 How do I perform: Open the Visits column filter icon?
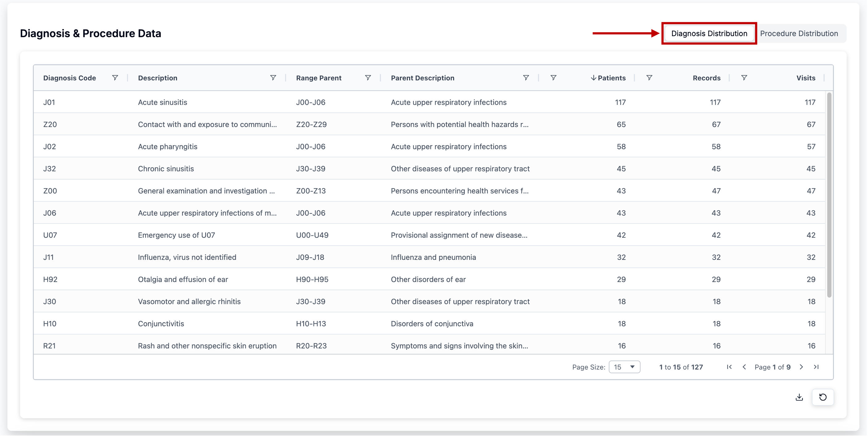pos(744,78)
